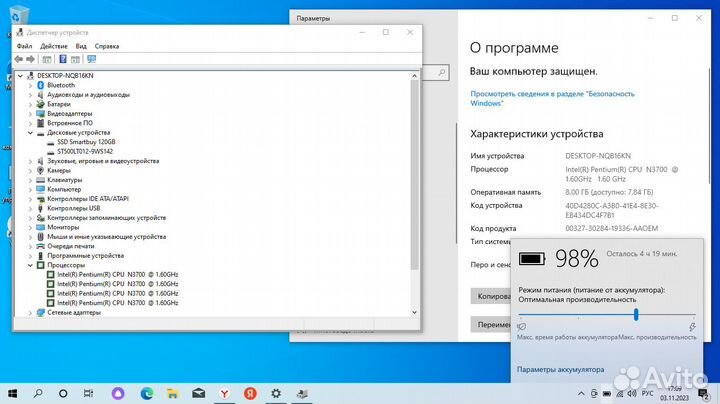Viewport: 720px width, 404px height.
Task: Launch Yandex Browser (red Y icon)
Action: pyautogui.click(x=224, y=393)
